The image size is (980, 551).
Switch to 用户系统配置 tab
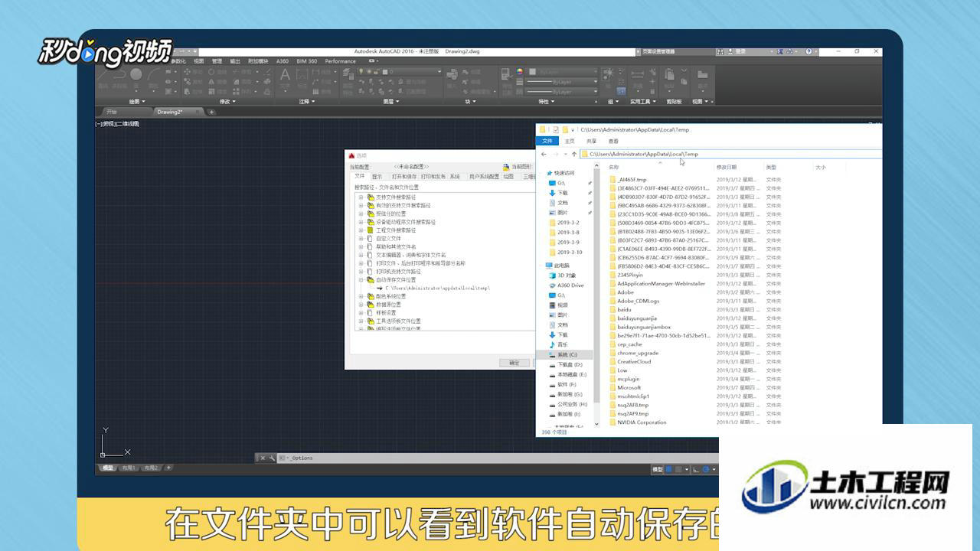(484, 177)
